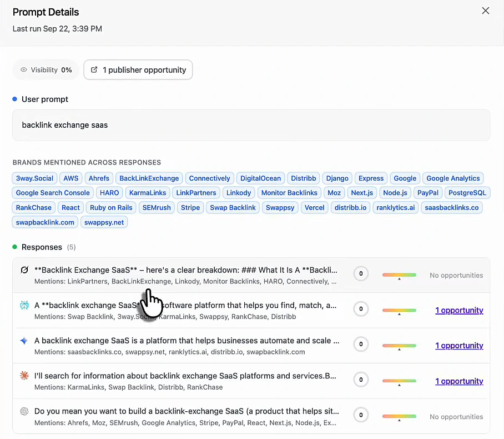The width and height of the screenshot is (504, 439).
Task: Click the Visibility eye icon
Action: (x=23, y=69)
